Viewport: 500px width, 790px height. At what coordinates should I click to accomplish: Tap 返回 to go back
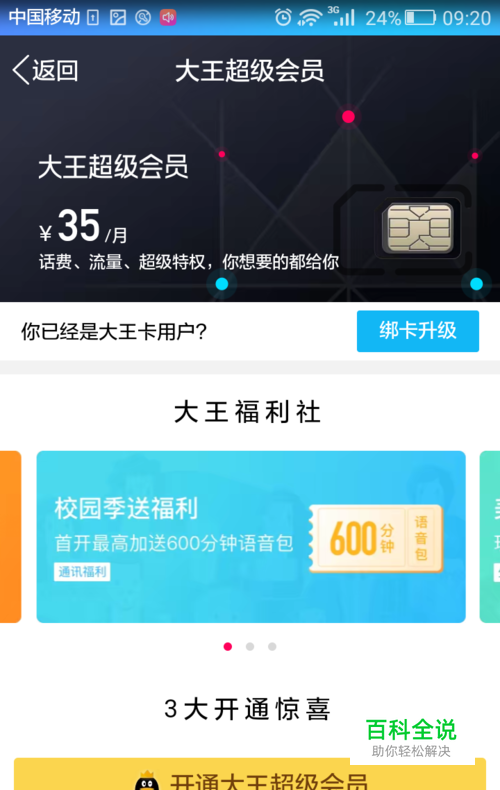point(55,70)
